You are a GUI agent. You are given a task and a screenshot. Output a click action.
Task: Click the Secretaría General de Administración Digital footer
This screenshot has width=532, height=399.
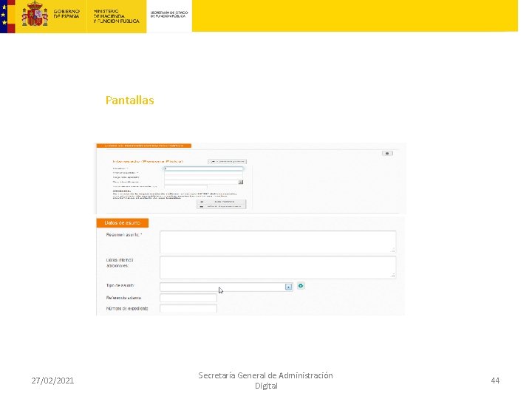[266, 381]
